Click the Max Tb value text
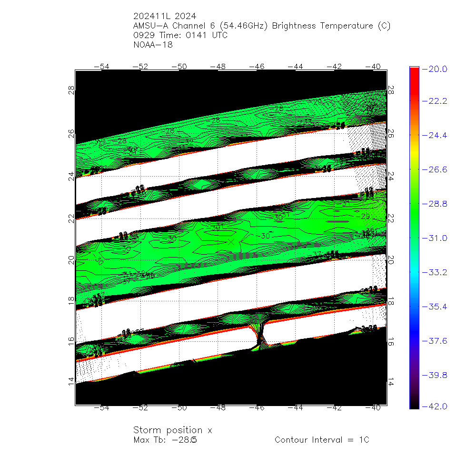 (165, 440)
